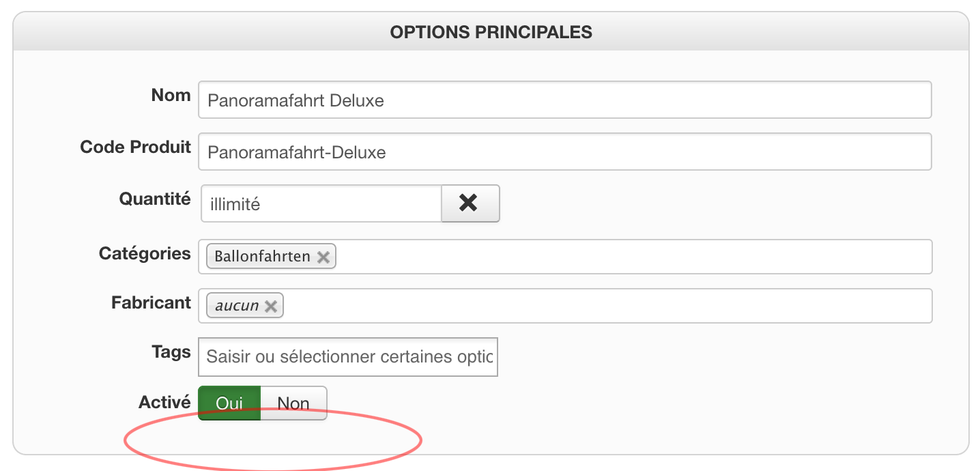Click the "Fabricant" label

(151, 303)
